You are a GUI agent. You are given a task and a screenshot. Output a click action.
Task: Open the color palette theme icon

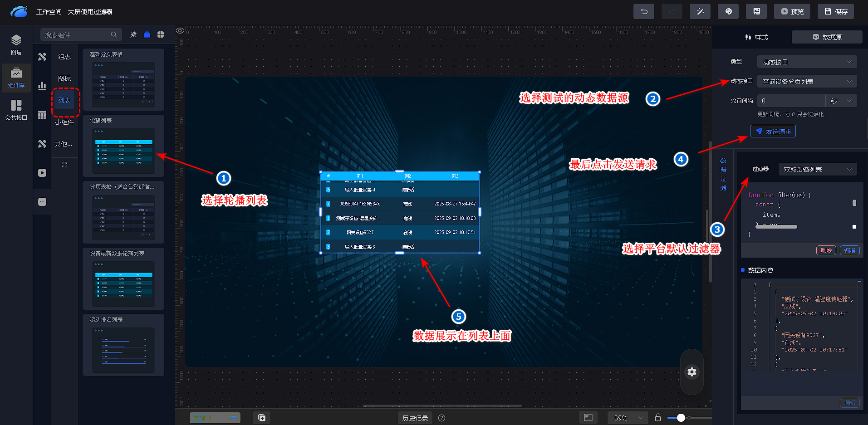(x=728, y=11)
